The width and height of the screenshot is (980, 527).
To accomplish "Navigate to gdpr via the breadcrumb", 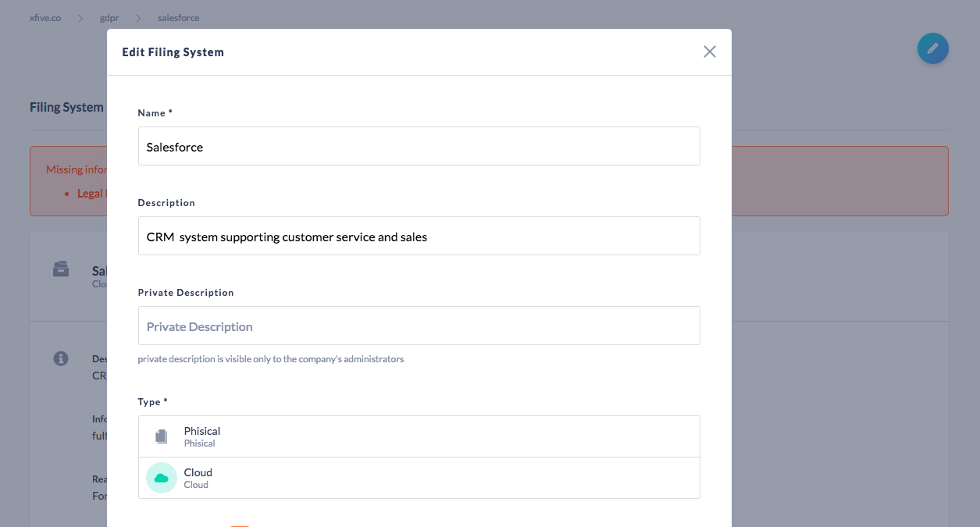I will click(109, 17).
